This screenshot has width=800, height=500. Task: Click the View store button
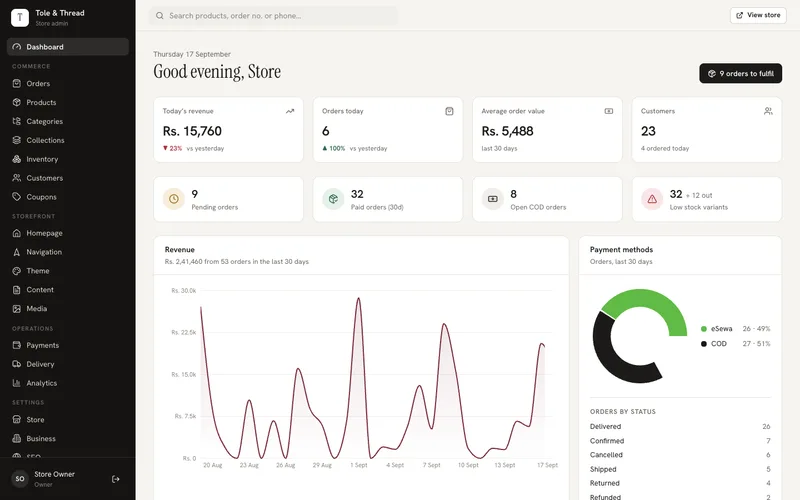click(758, 15)
